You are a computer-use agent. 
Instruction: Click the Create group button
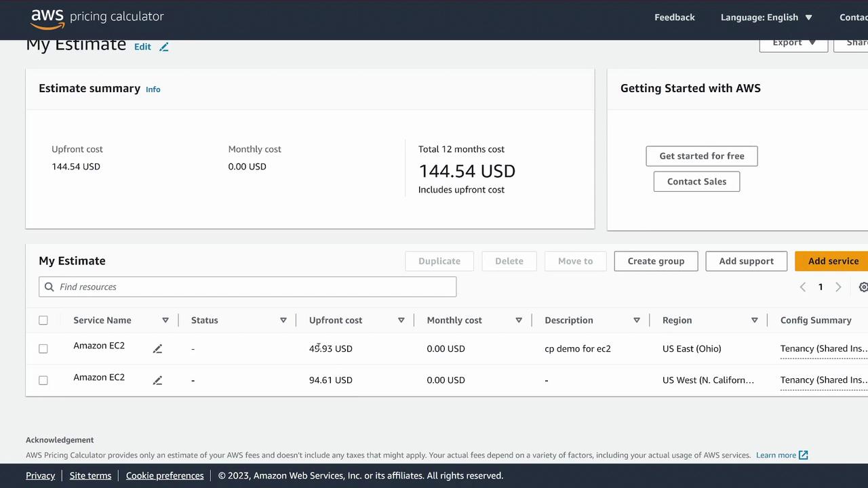[x=656, y=261]
